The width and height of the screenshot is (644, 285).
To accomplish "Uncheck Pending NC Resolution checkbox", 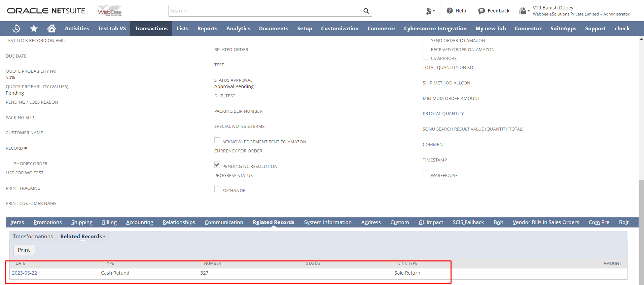I will pos(217,165).
